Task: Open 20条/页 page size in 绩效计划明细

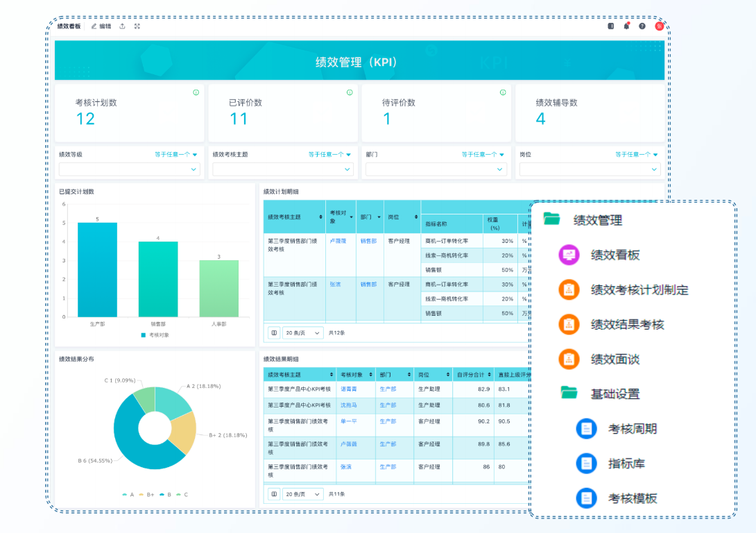Action: tap(302, 333)
